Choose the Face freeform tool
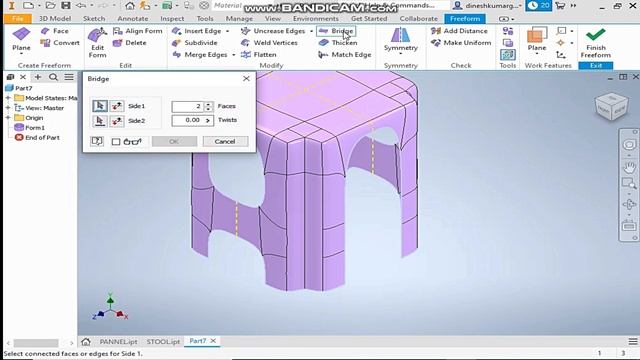This screenshot has width=640, height=360. pos(55,31)
